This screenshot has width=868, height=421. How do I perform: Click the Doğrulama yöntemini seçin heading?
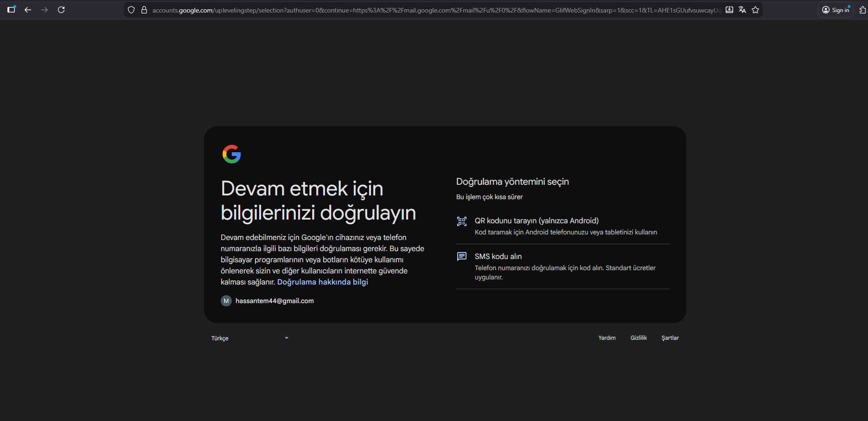pos(512,181)
